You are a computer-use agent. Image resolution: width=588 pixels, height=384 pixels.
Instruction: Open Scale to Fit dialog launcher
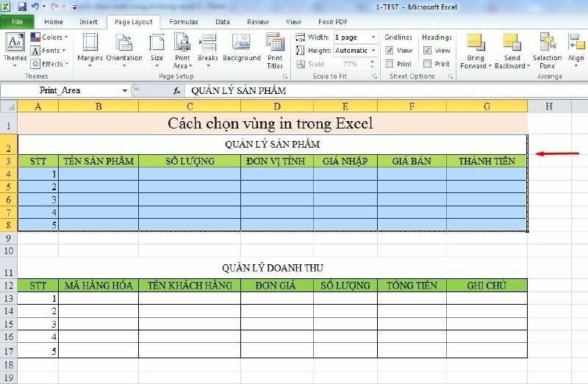tap(375, 76)
